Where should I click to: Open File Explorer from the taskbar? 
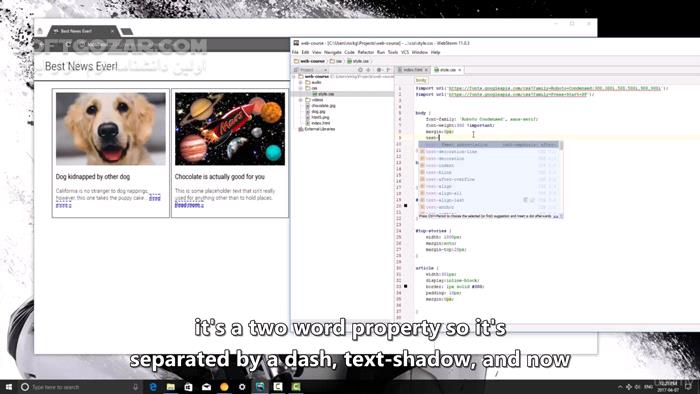(x=171, y=387)
